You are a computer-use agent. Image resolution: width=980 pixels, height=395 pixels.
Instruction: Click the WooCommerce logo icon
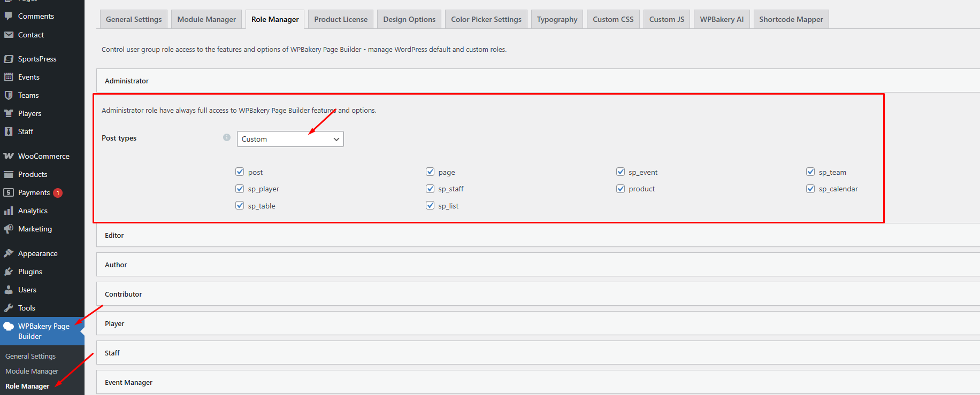tap(9, 156)
